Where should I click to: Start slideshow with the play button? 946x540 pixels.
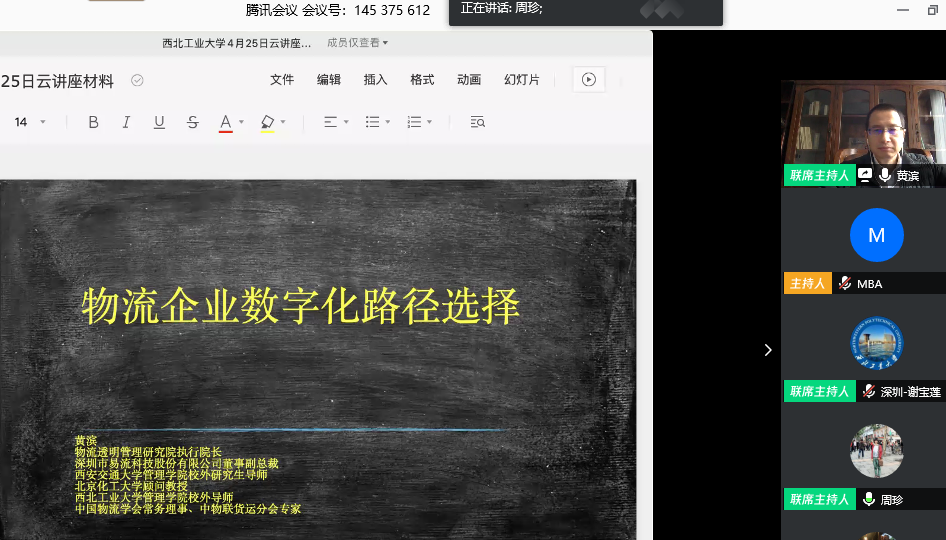pos(589,80)
